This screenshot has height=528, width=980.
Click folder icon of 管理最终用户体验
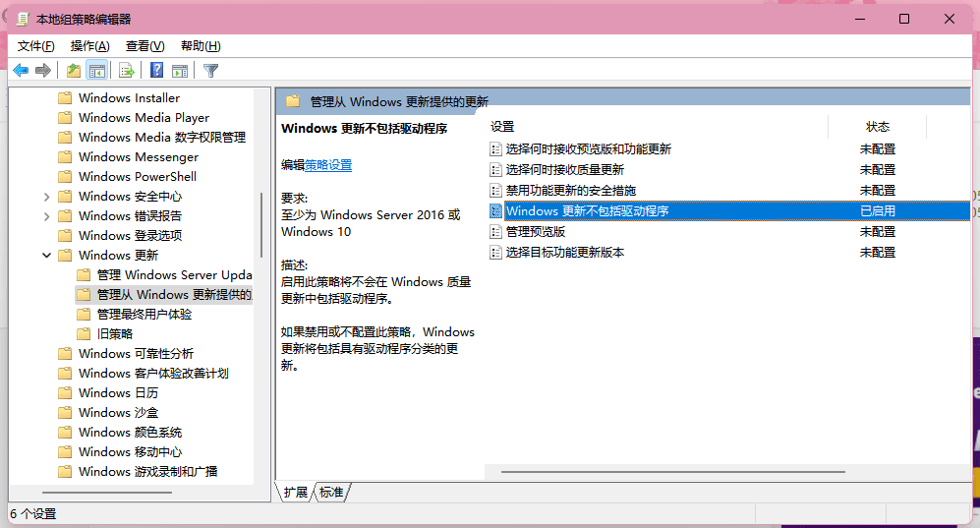tap(84, 315)
